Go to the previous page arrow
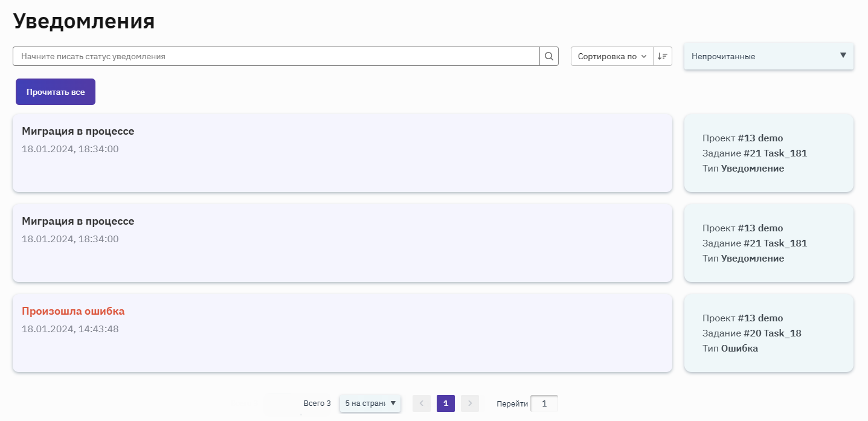 coord(422,403)
